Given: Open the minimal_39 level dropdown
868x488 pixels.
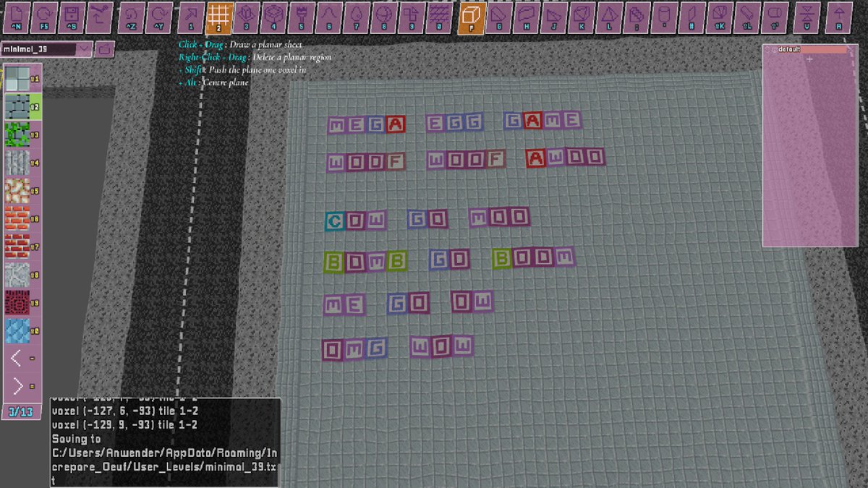Looking at the screenshot, I should [x=46, y=49].
